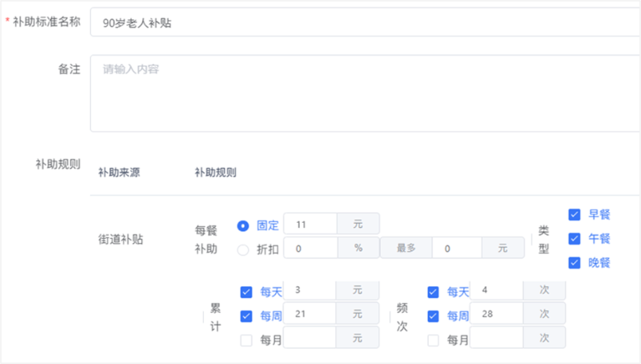Click the 折扣 percentage input field

pos(310,249)
